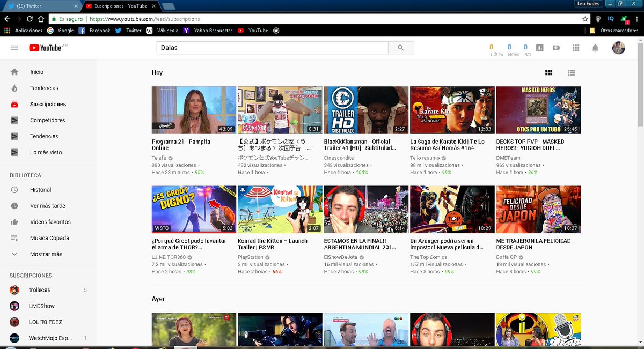This screenshot has width=644, height=349.
Task: Play Pokémon official video thumbnail
Action: pyautogui.click(x=280, y=110)
